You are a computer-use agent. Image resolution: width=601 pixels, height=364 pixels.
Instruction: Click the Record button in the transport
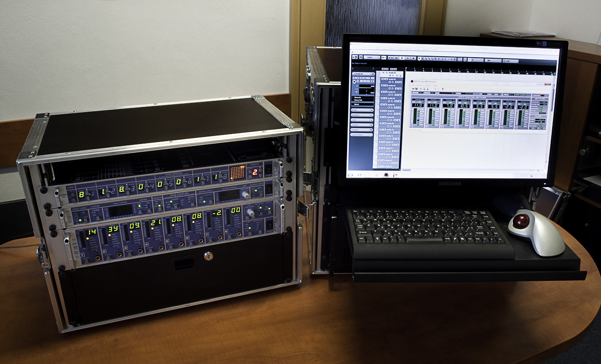(413, 59)
